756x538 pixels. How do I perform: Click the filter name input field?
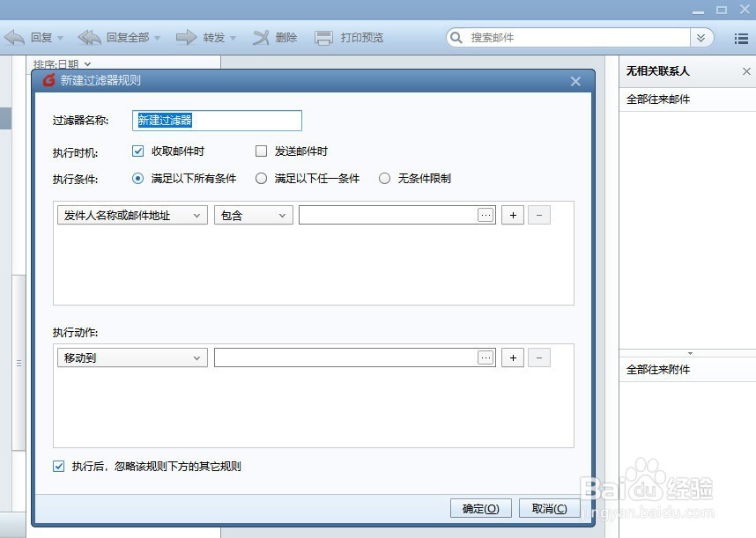tap(217, 120)
